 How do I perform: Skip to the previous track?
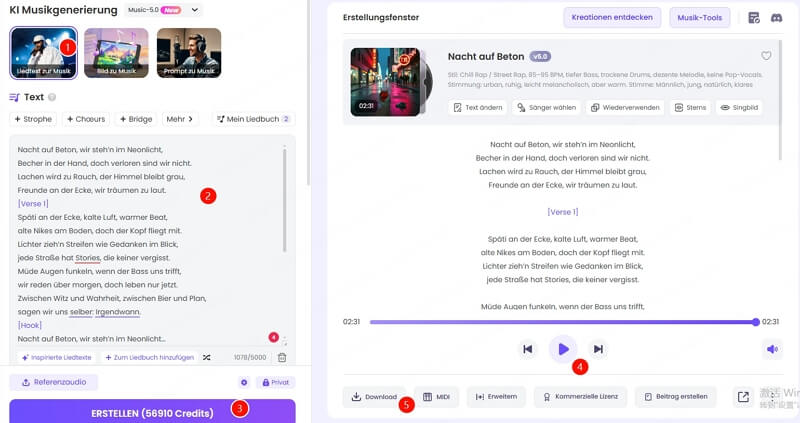[527, 349]
